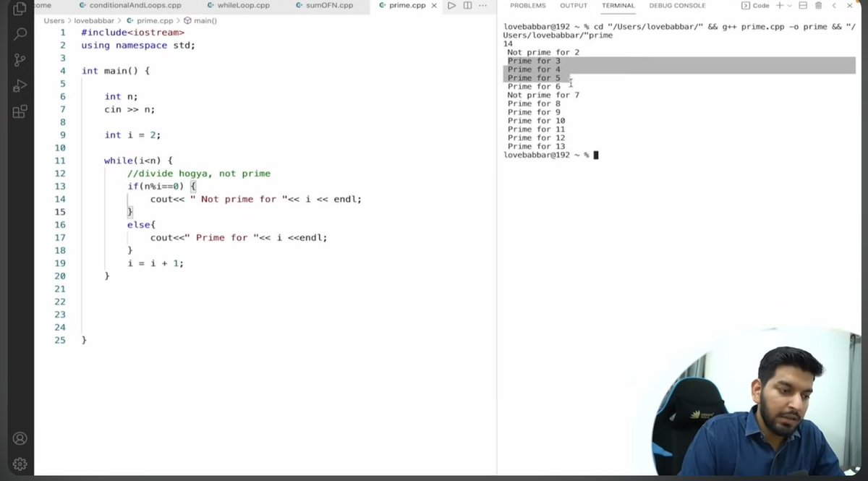Click the 'i = i + 1;' line

(x=156, y=263)
